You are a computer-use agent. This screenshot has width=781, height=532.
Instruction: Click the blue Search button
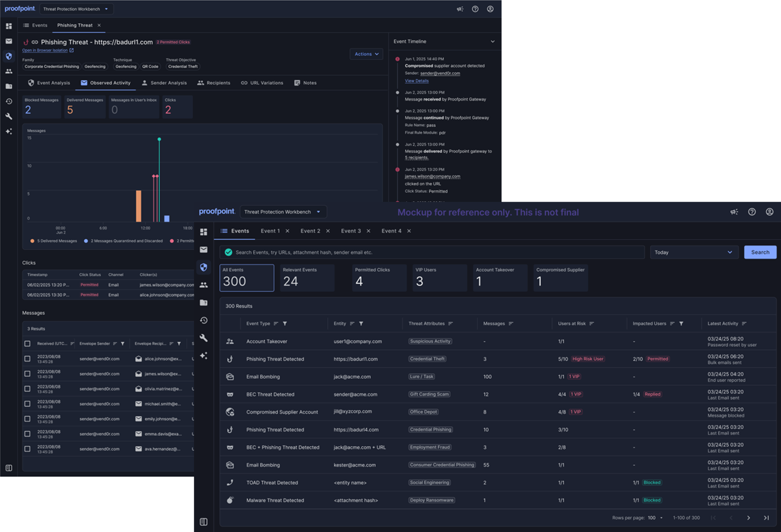[760, 252]
